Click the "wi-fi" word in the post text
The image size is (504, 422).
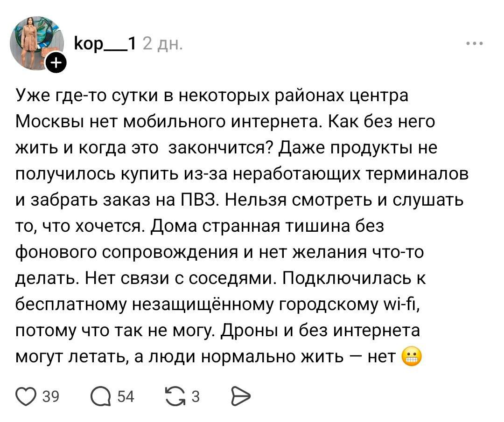click(x=407, y=305)
